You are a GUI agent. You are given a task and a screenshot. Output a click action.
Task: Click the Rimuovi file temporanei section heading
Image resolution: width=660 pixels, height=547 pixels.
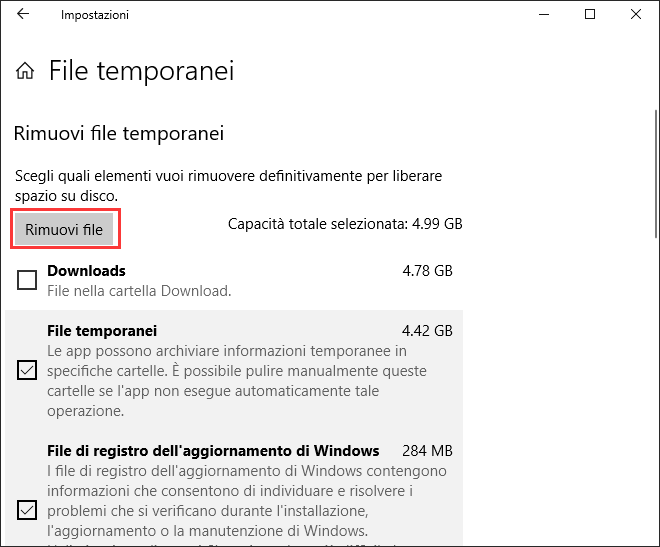coord(118,133)
